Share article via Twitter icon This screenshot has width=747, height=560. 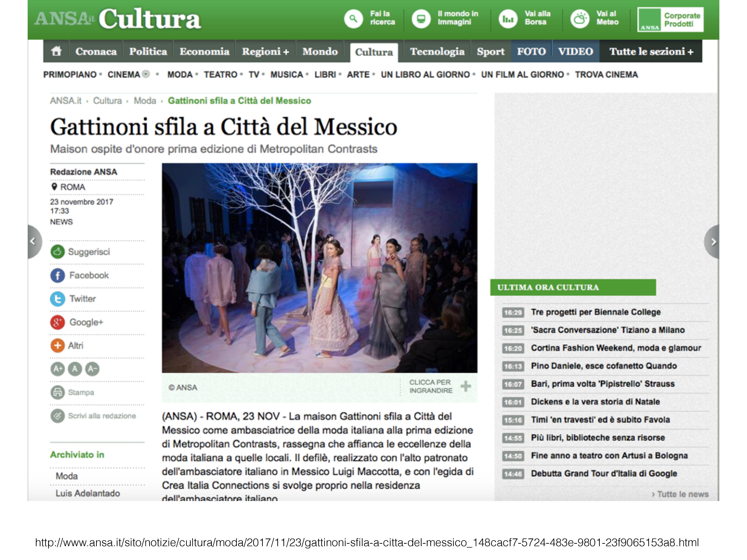[57, 299]
